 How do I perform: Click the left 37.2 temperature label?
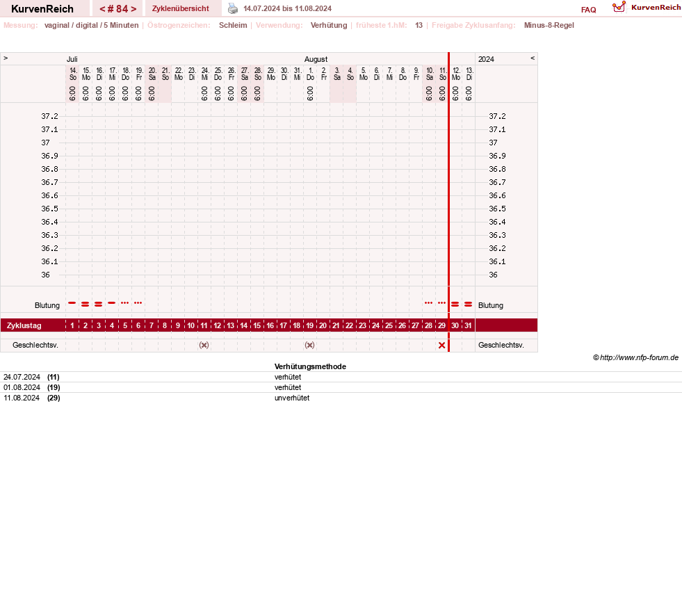pos(49,116)
